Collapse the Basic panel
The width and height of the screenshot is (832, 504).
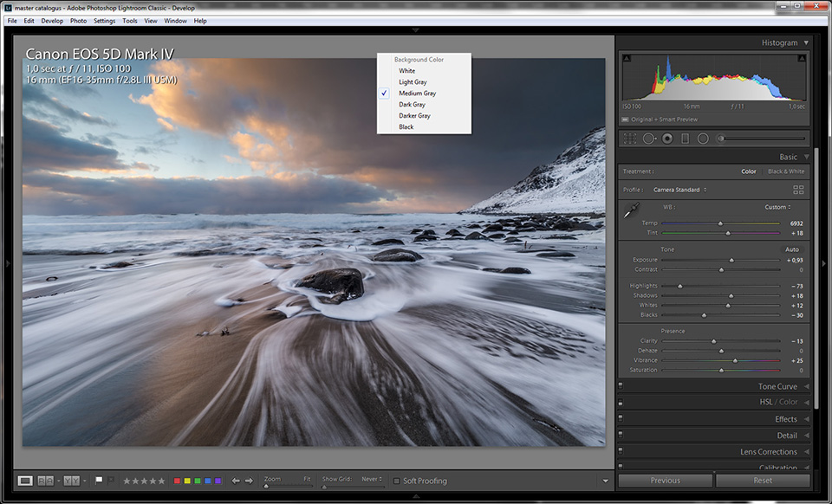[806, 157]
